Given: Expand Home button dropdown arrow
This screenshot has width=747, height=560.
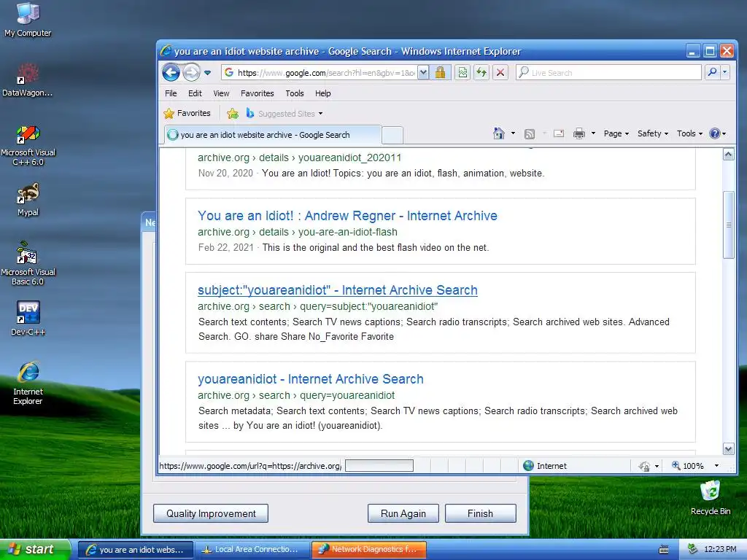Looking at the screenshot, I should (513, 133).
